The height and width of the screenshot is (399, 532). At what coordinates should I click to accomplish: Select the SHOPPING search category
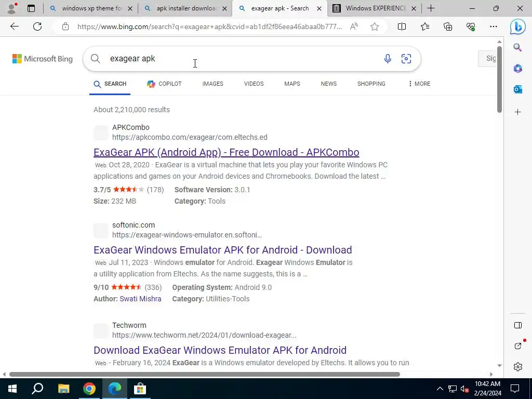point(371,84)
